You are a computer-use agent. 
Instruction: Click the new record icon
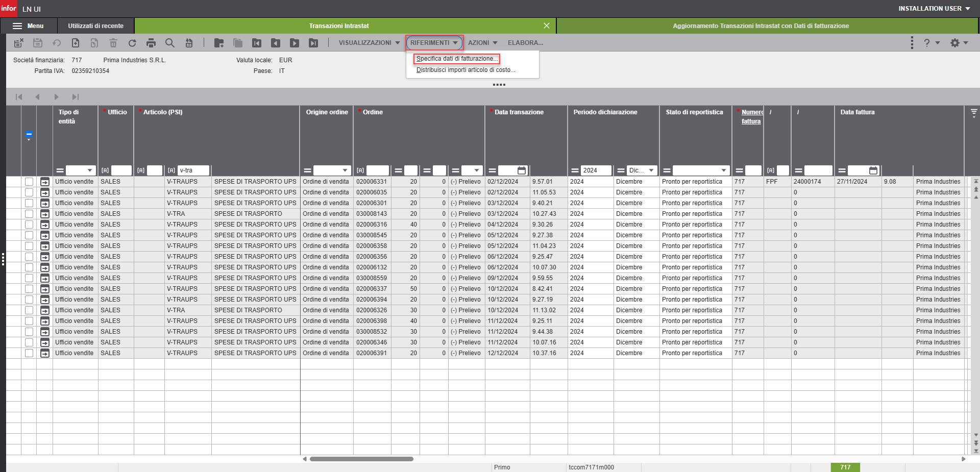click(x=76, y=43)
